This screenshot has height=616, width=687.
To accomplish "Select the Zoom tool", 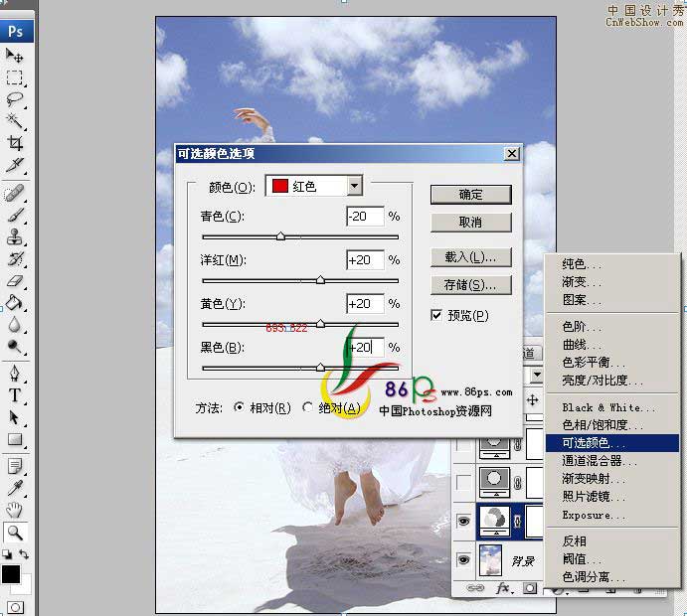I will point(15,533).
